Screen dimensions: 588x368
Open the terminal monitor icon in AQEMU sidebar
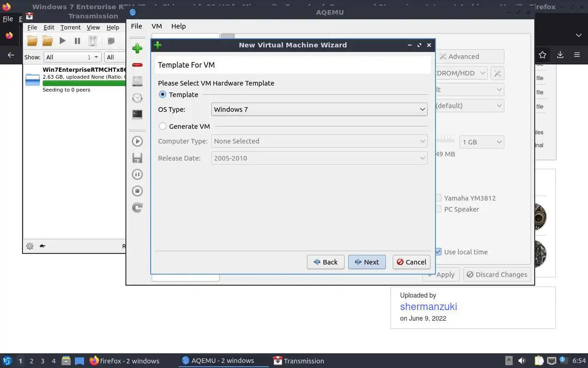coord(137,114)
